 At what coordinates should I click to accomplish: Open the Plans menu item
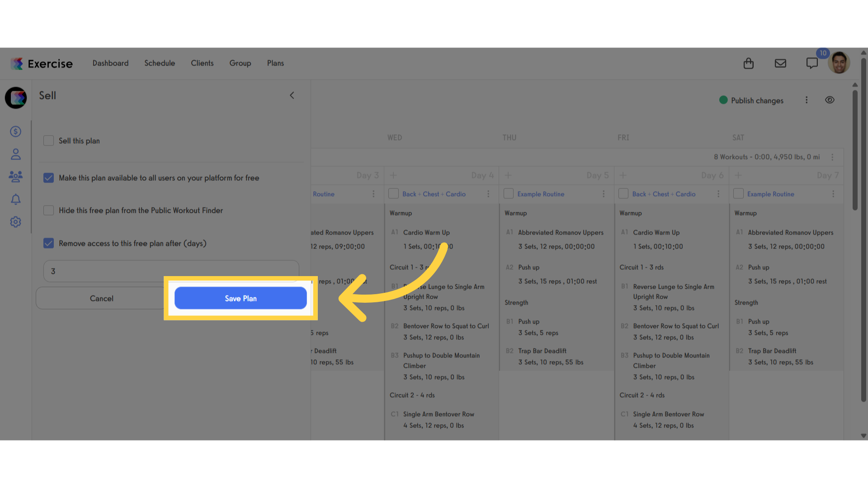click(275, 63)
